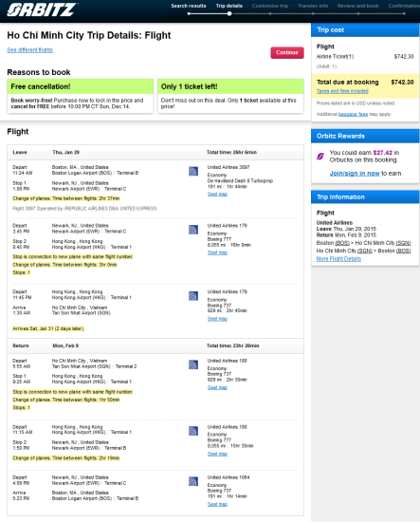Click United logo next to flight 180 from Ho Chi Minh

(193, 364)
